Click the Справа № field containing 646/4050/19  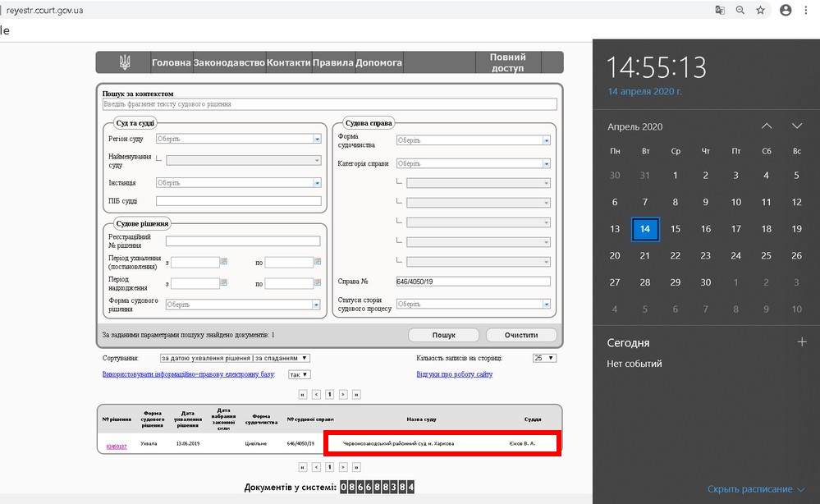pos(474,282)
